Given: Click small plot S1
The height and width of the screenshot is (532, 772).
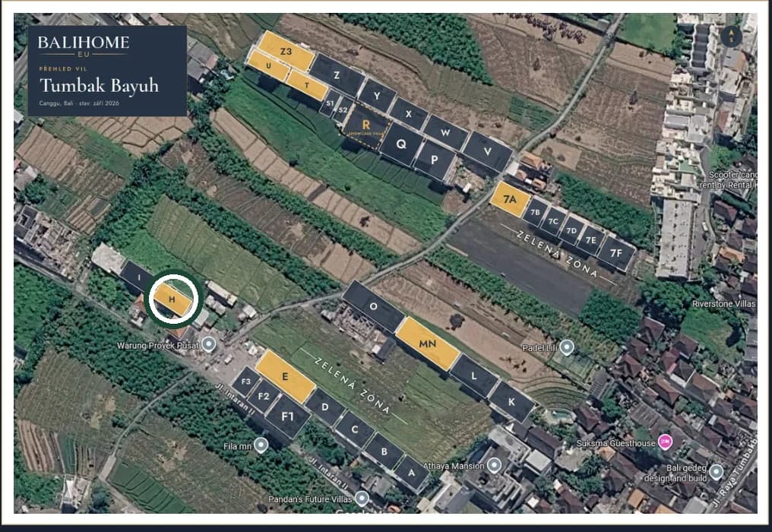Looking at the screenshot, I should [330, 103].
